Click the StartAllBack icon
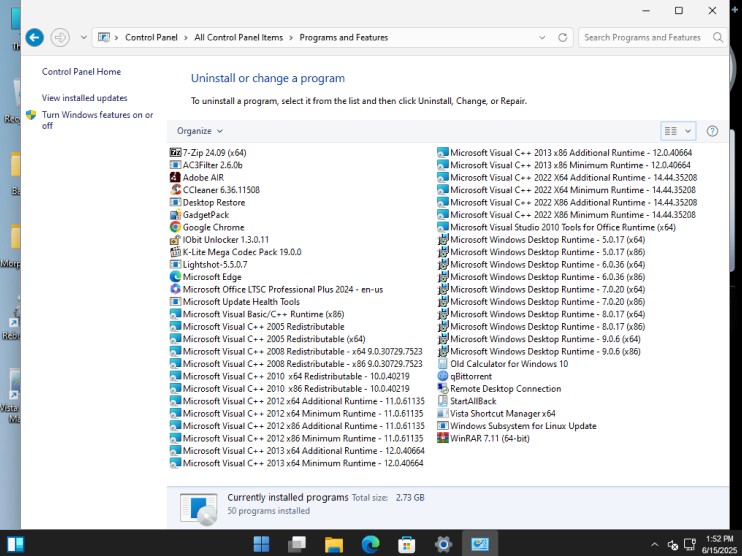 point(442,401)
